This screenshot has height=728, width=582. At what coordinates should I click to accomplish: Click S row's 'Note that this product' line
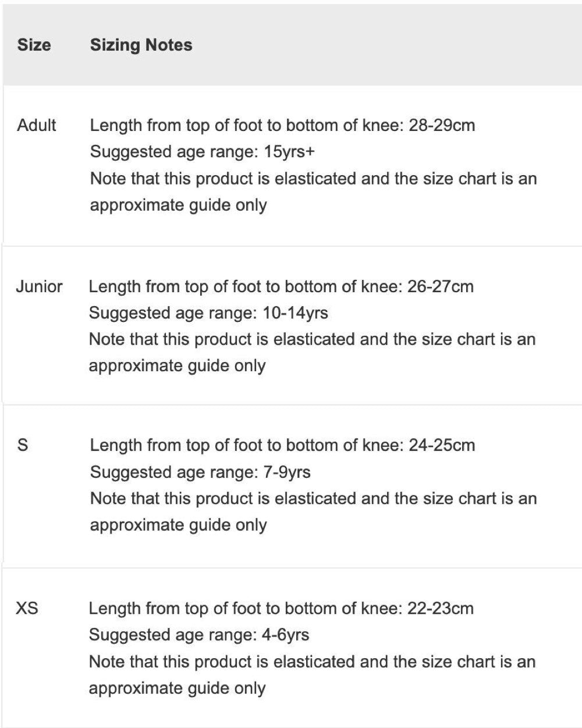[313, 499]
